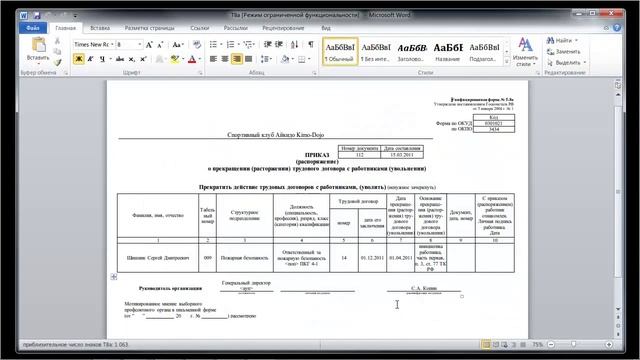Toggle Underline (Ч) formatting
This screenshot has width=640, height=360.
[102, 59]
